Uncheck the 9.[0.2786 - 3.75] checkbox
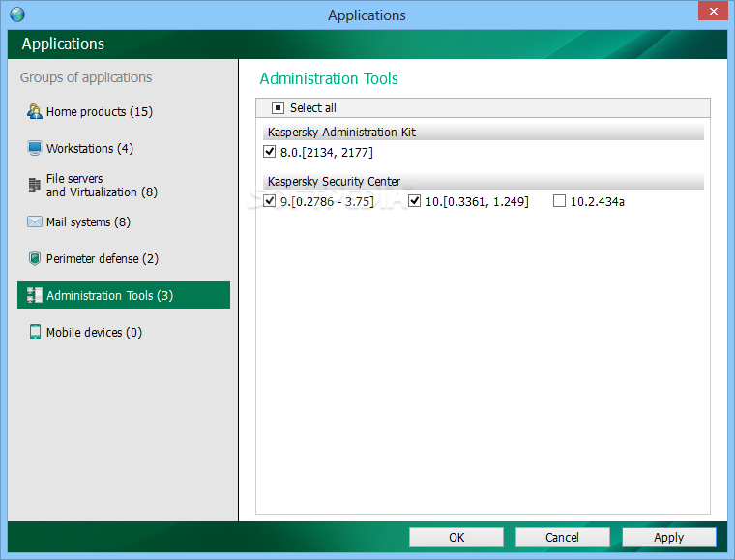 269,201
